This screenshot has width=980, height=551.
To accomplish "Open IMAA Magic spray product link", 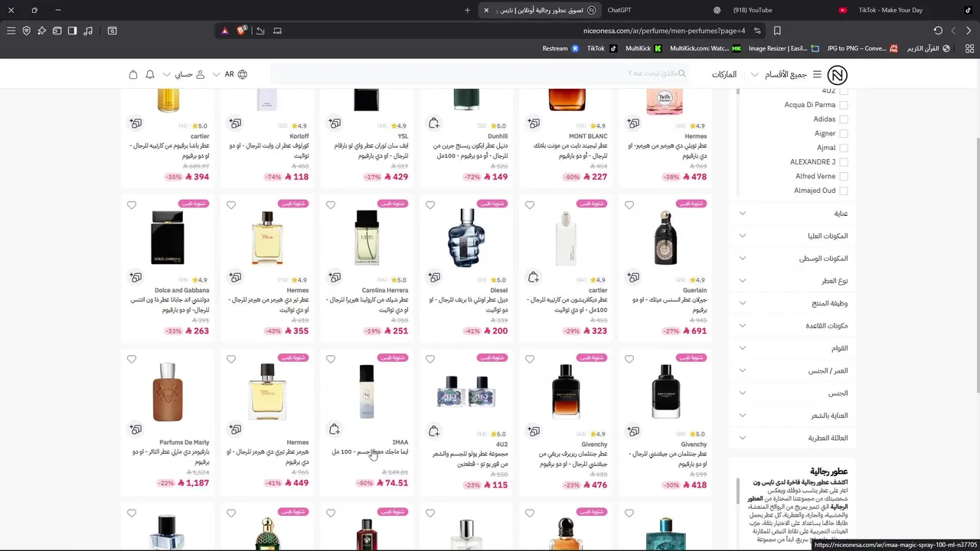I will pos(371,452).
